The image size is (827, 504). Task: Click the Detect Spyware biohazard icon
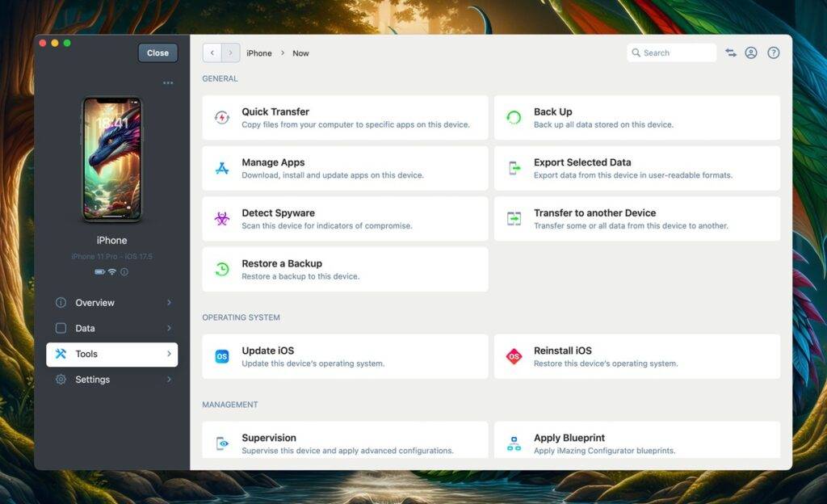(x=222, y=219)
